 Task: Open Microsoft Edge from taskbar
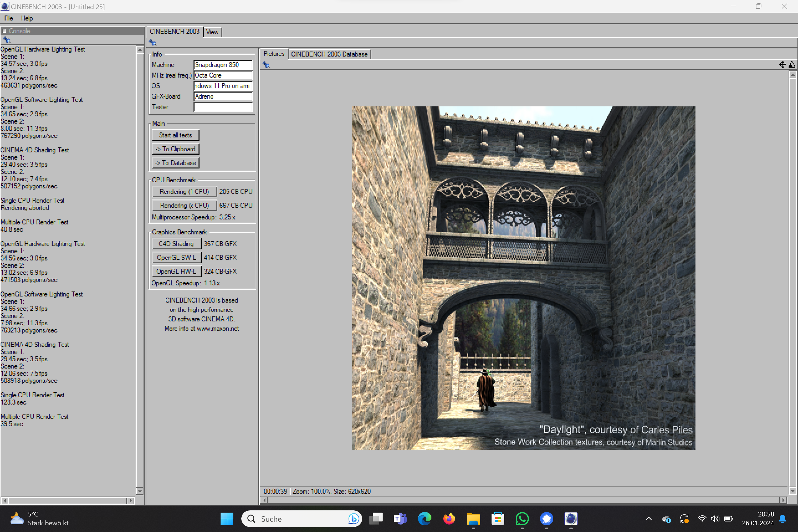point(424,519)
